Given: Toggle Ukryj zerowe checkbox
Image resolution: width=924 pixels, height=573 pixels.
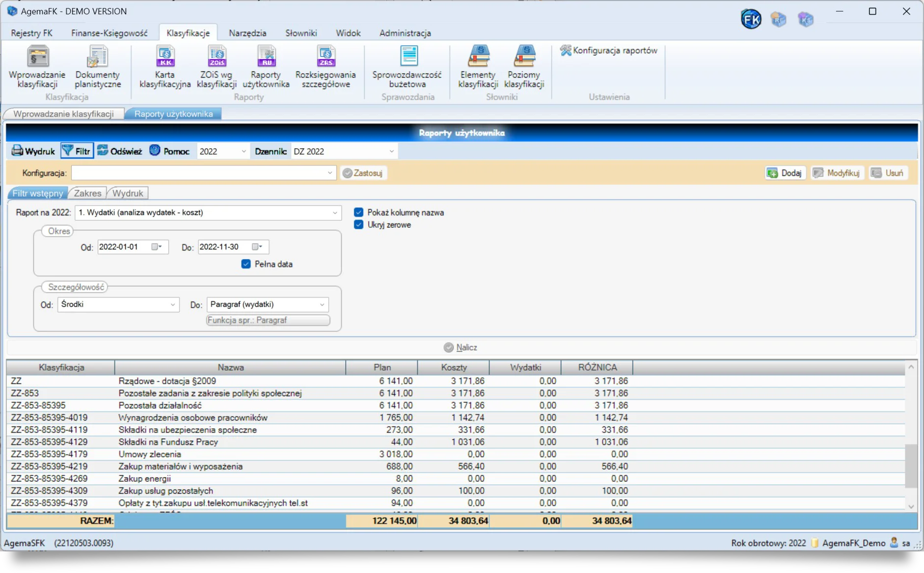Looking at the screenshot, I should pos(359,225).
